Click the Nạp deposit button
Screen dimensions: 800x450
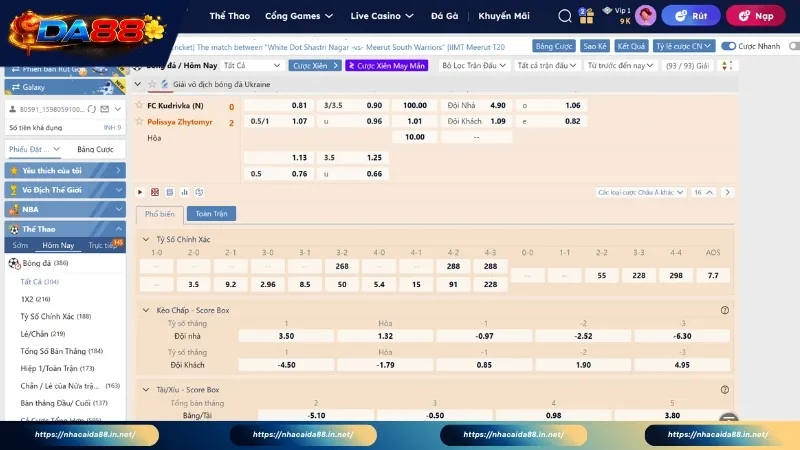[756, 16]
